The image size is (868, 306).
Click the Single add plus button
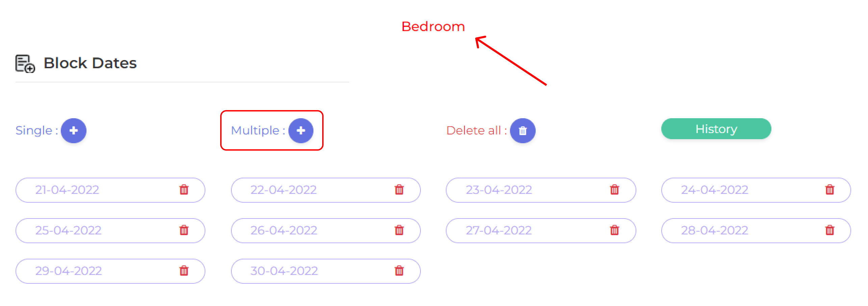74,131
